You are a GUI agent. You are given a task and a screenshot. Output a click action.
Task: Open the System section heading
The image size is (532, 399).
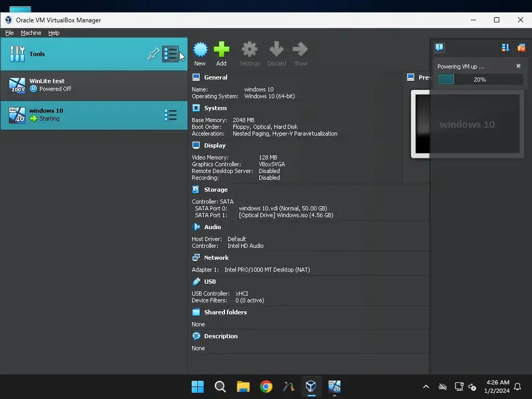coord(216,108)
